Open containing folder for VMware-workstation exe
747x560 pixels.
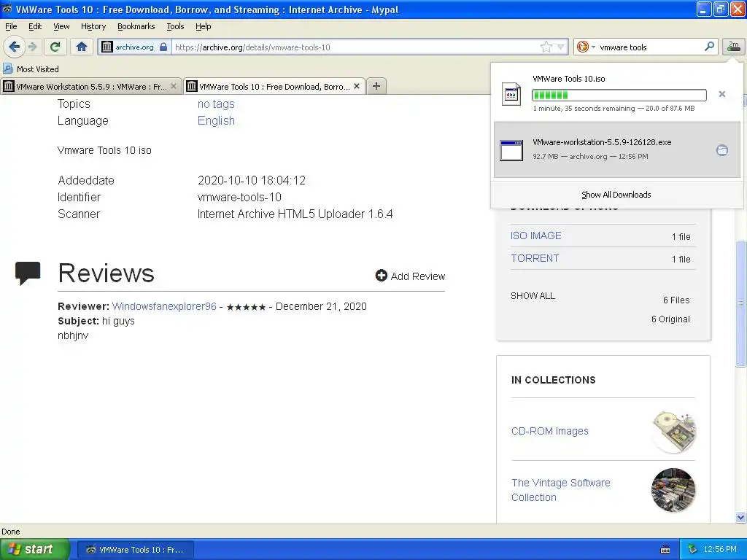(x=721, y=150)
